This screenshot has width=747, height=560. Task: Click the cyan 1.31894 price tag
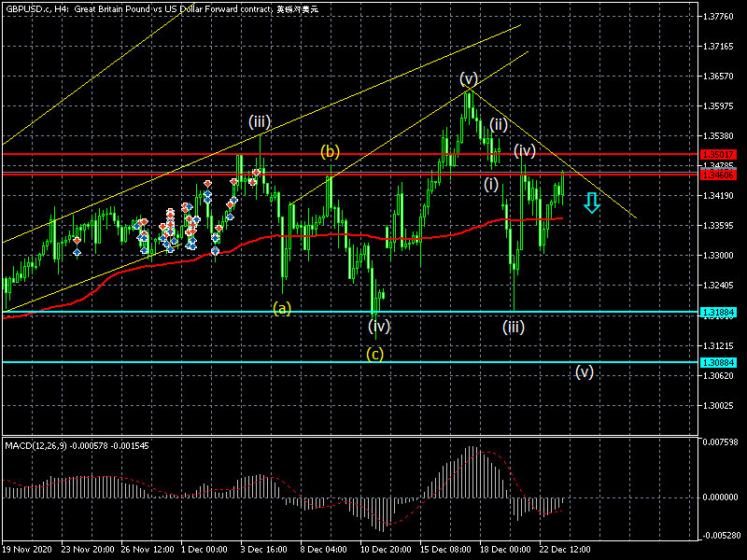coord(718,313)
